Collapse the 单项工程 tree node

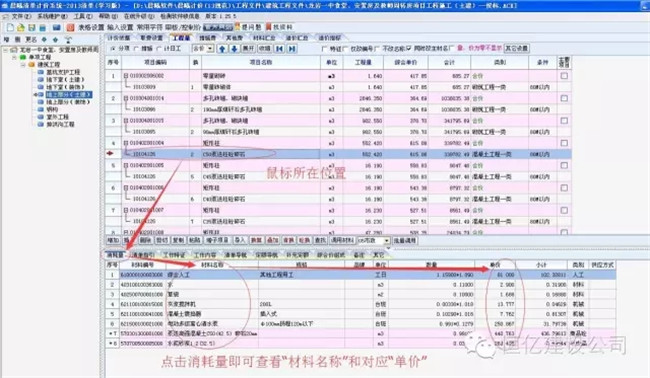(14, 57)
